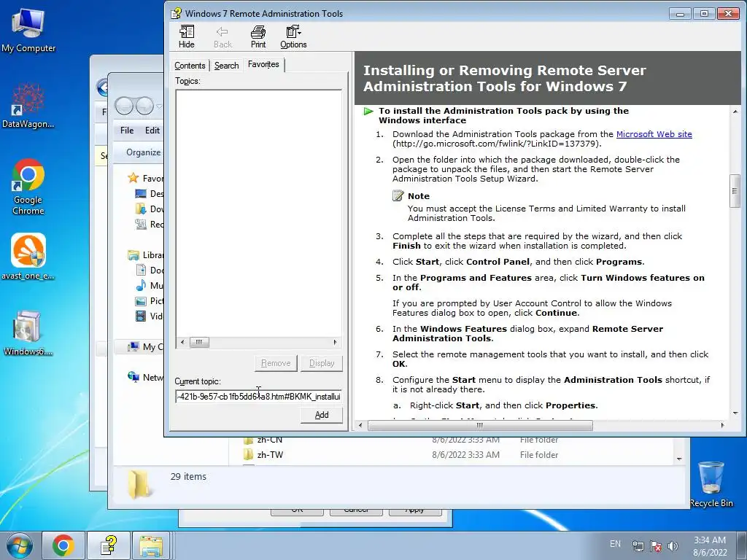Click help content horizontal scroll-right arrow
Image resolution: width=747 pixels, height=560 pixels.
[x=723, y=425]
